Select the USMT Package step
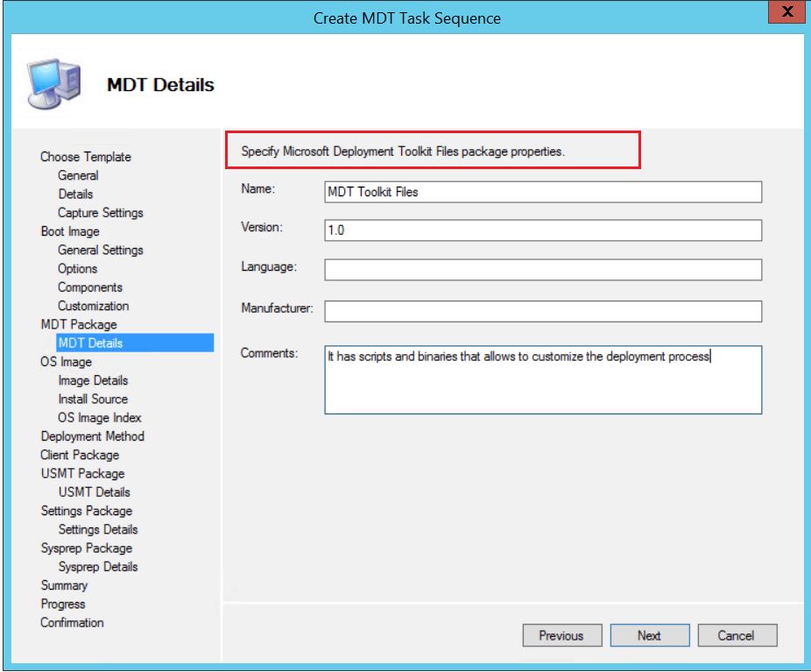This screenshot has height=672, width=811. [x=82, y=473]
